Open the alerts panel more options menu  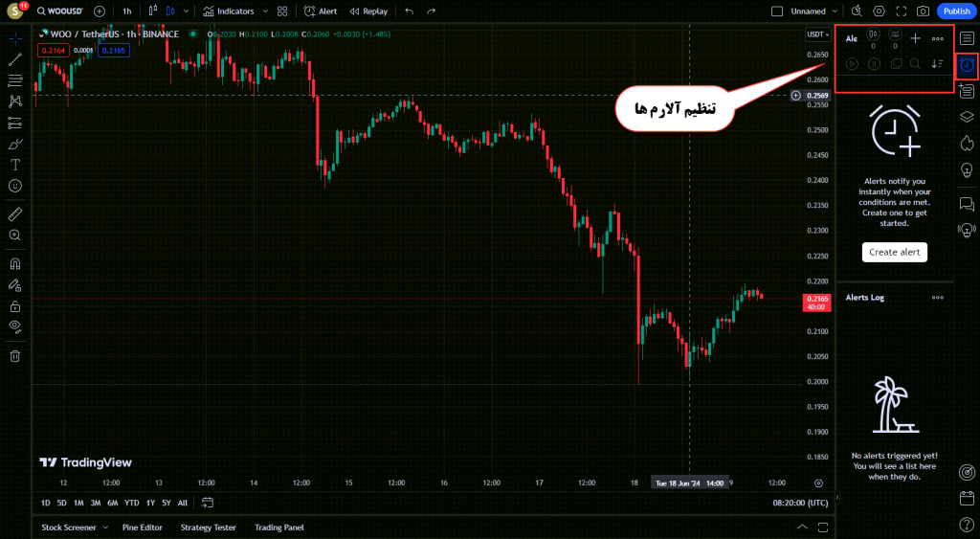tap(938, 38)
